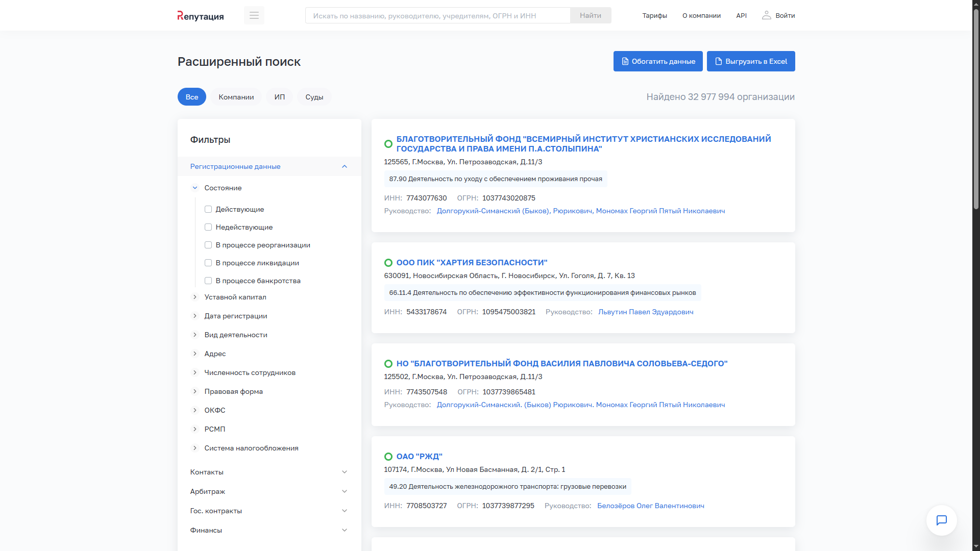
Task: Click document icon on Обогатить данные button
Action: pyautogui.click(x=625, y=61)
